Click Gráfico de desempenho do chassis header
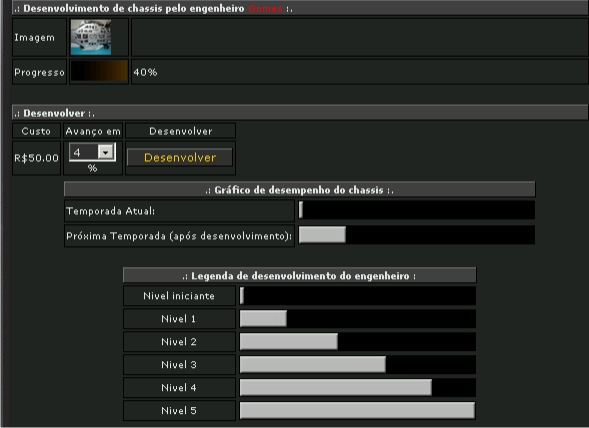 (x=300, y=189)
